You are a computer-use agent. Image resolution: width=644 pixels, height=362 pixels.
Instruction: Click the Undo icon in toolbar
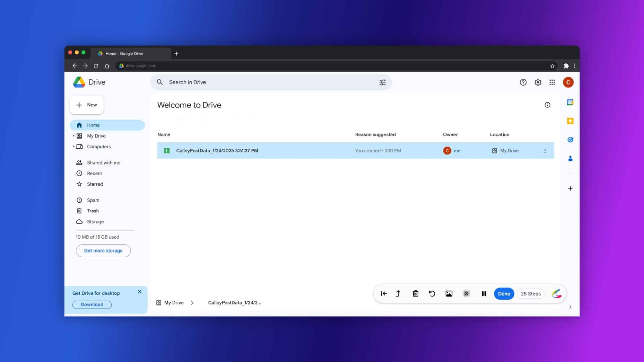click(432, 294)
